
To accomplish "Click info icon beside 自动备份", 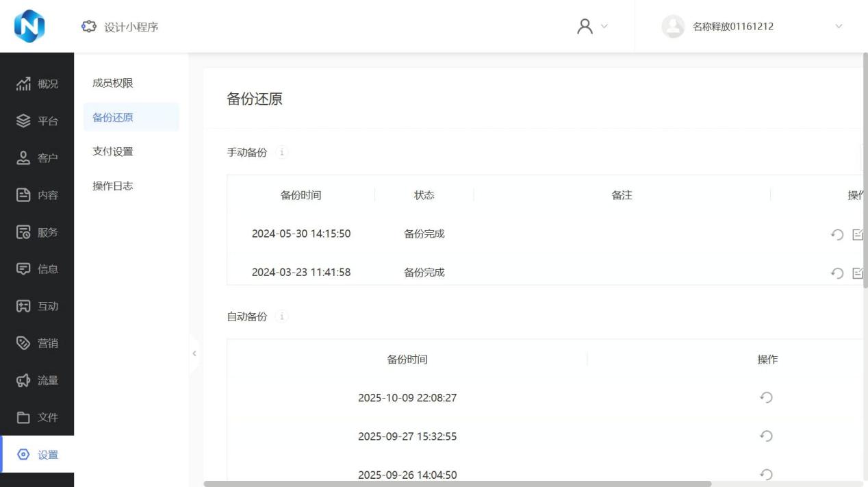I will pos(282,316).
